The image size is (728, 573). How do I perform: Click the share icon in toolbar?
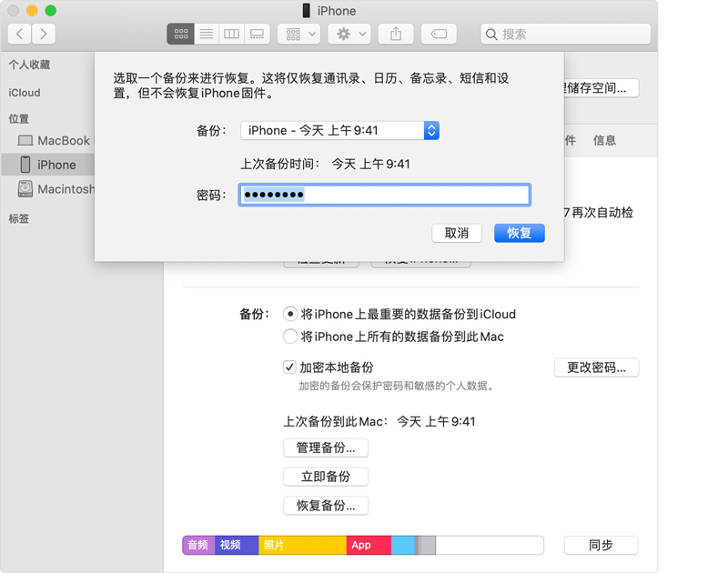396,34
